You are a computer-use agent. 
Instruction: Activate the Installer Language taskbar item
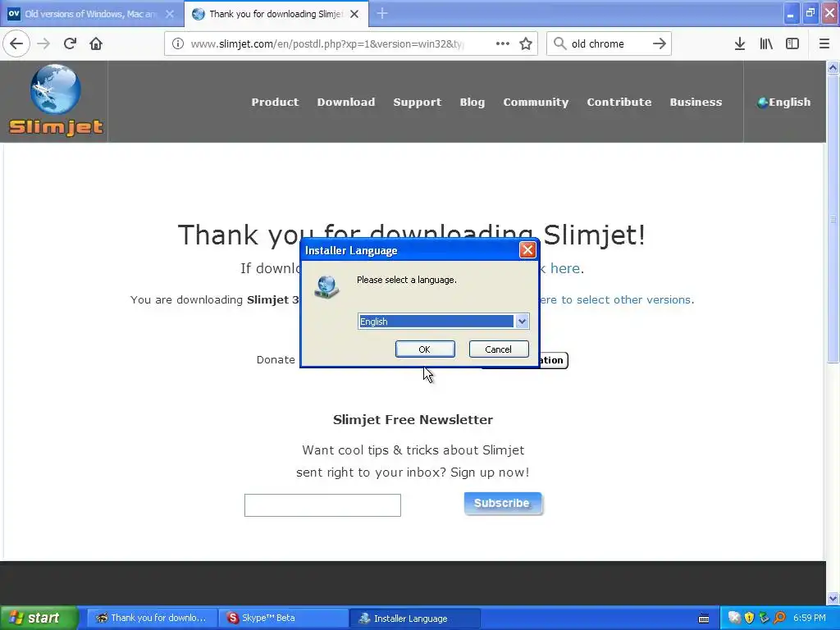pos(415,619)
